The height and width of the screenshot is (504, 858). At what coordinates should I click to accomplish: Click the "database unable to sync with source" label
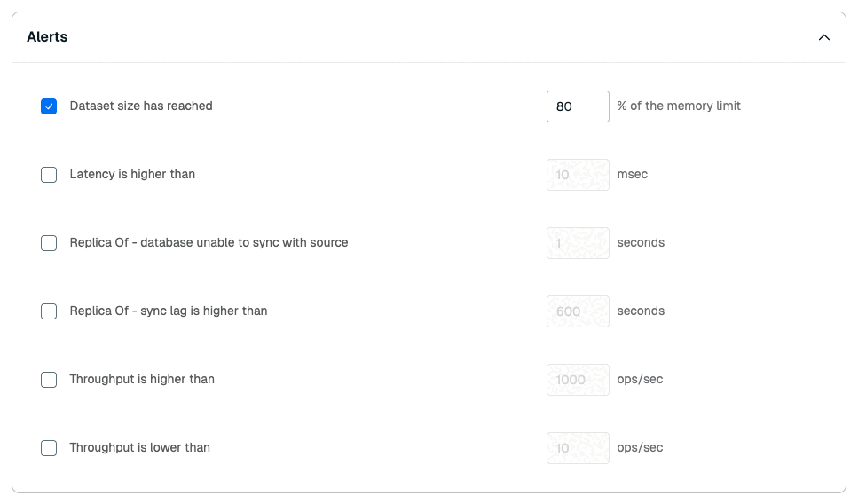[x=209, y=243]
